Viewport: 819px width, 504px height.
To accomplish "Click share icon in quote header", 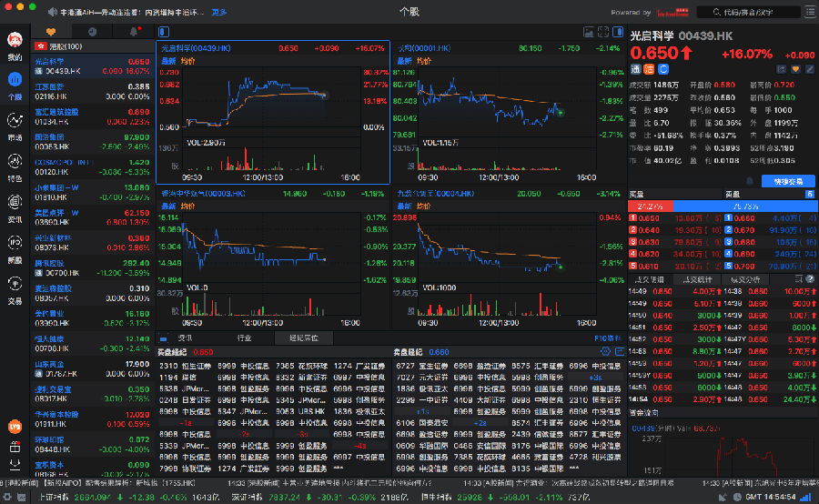I will coord(782,69).
